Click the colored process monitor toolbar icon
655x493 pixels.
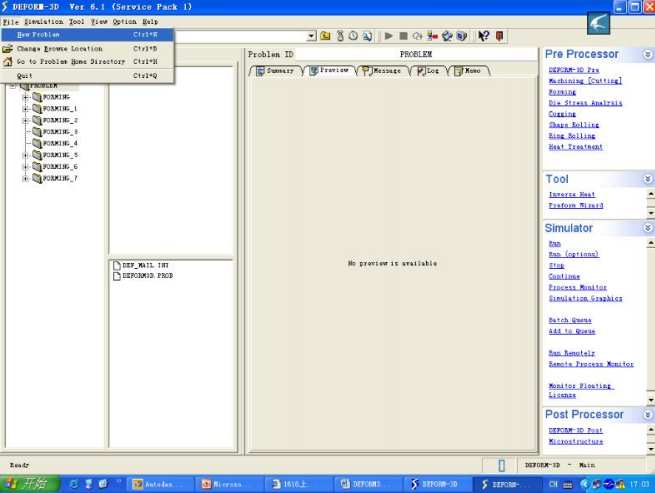tap(432, 36)
